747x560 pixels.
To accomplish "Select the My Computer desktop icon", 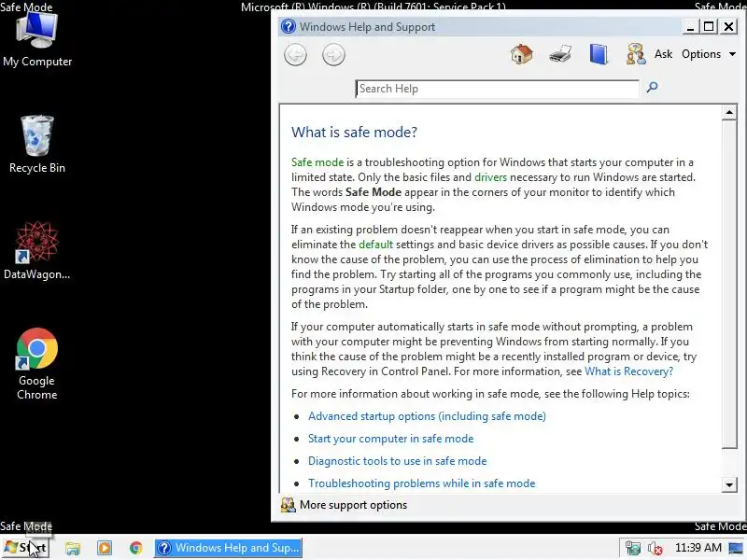I will point(37,40).
